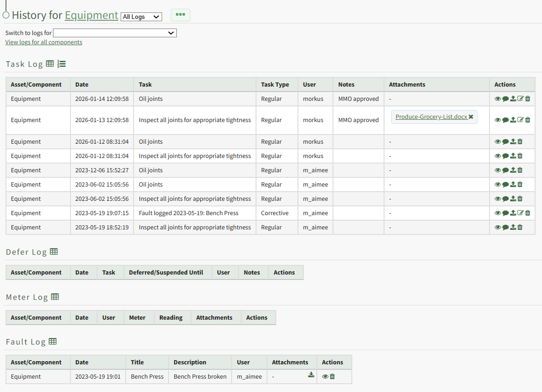
Task: Click download icon in Fault Log attachments cell
Action: point(311,375)
